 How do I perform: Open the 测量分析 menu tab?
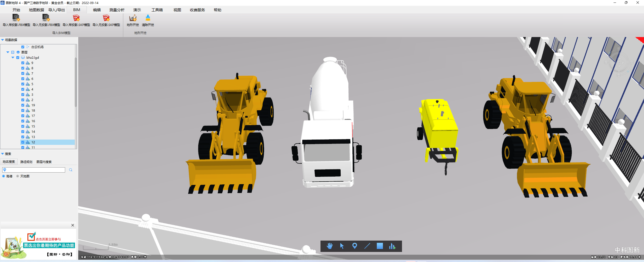point(117,10)
